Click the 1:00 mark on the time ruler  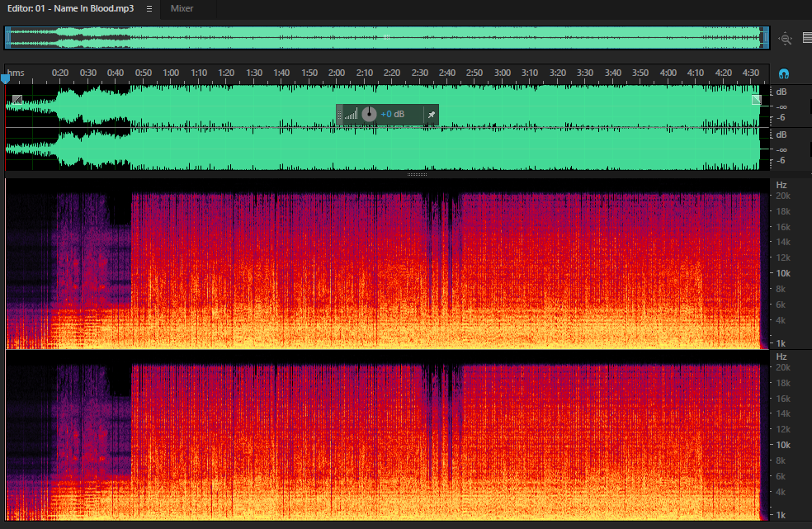(171, 73)
